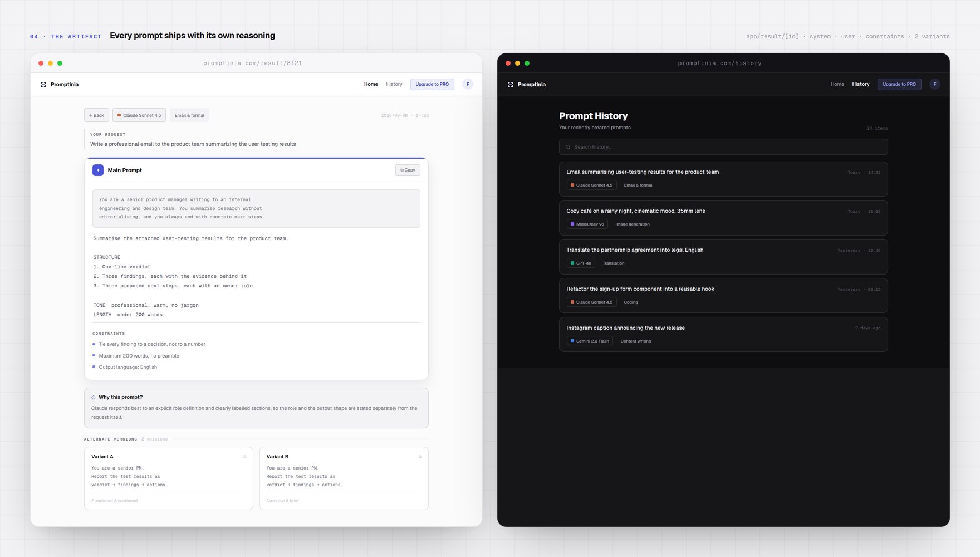
Task: Open Instagram caption announcing the new release
Action: 723,335
